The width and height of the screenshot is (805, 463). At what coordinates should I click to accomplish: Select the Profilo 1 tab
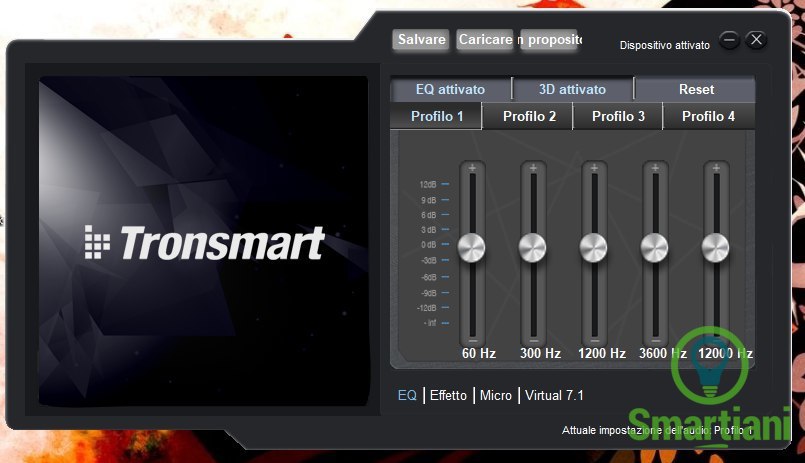(437, 116)
